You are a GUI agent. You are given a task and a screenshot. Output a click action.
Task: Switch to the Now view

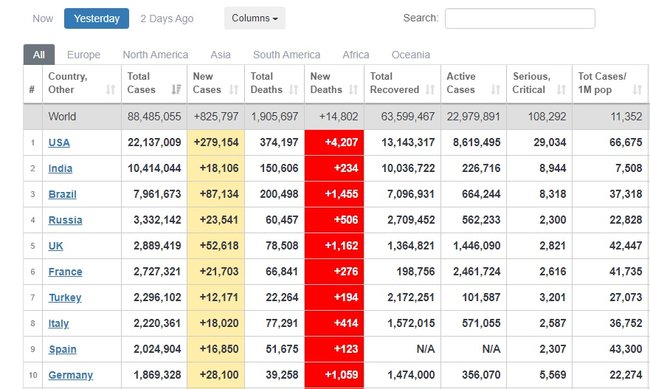[43, 19]
